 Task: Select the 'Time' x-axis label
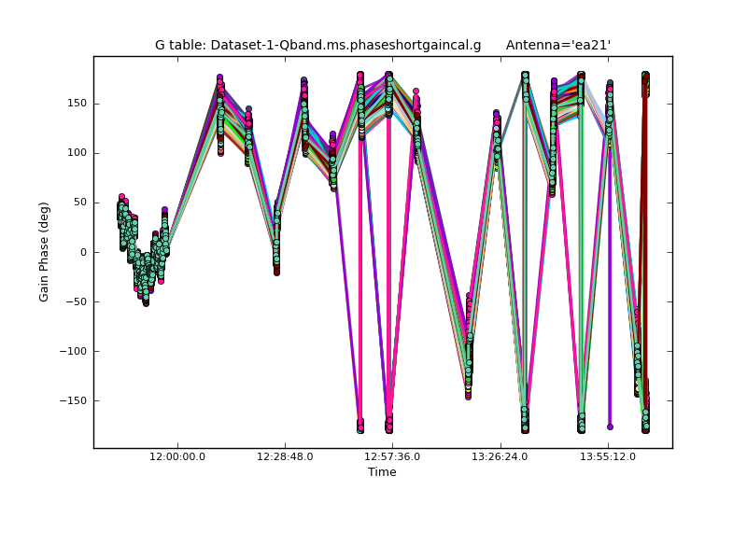[x=382, y=472]
